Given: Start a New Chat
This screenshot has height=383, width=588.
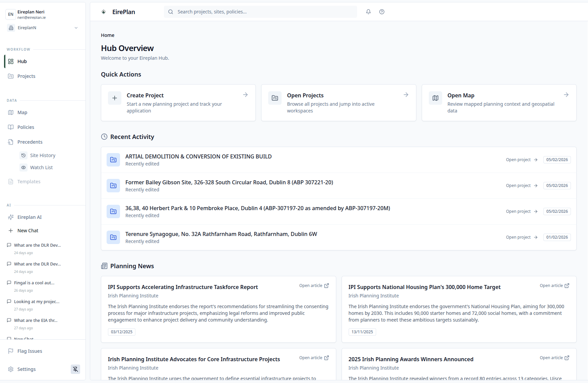Looking at the screenshot, I should pos(28,231).
